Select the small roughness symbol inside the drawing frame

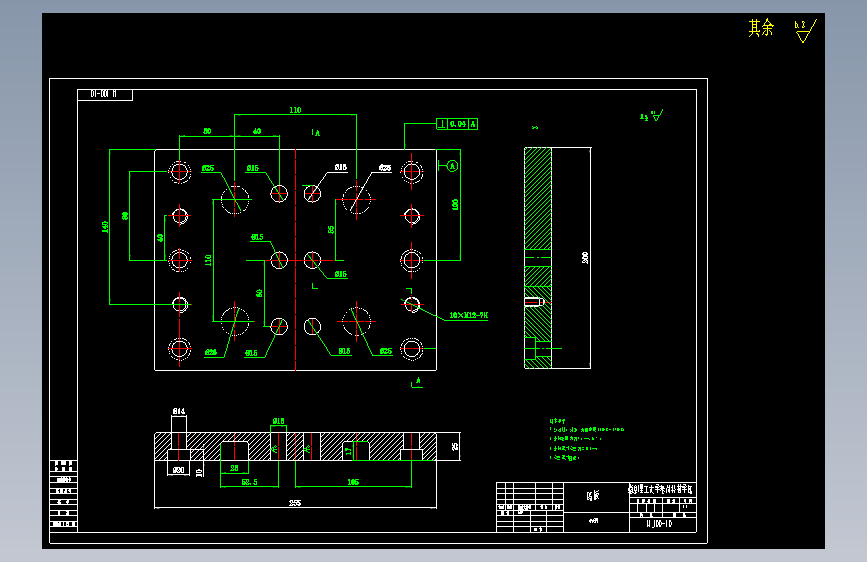point(652,116)
